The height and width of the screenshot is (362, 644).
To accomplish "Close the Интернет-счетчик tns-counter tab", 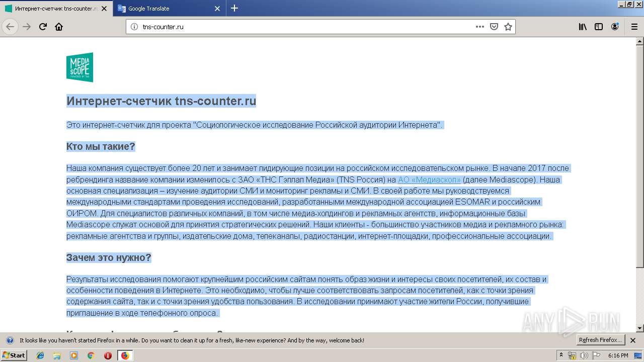I will click(x=104, y=9).
